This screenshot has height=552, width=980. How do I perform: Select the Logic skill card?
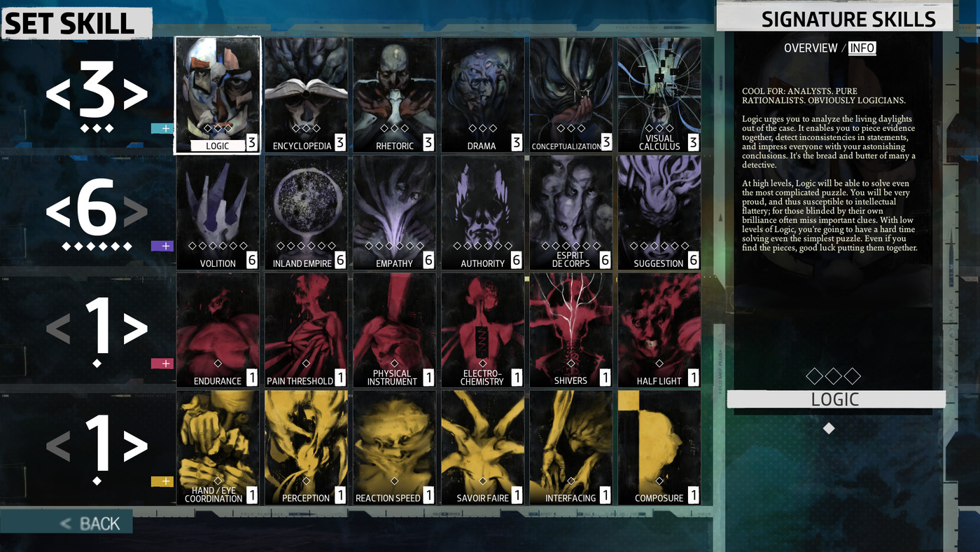pyautogui.click(x=218, y=95)
